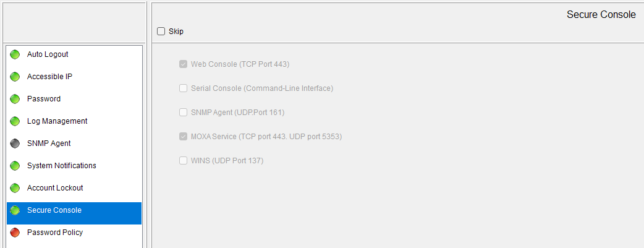This screenshot has width=644, height=248.
Task: Check the Serial Console (Command-Line Interface) box
Action: 184,88
